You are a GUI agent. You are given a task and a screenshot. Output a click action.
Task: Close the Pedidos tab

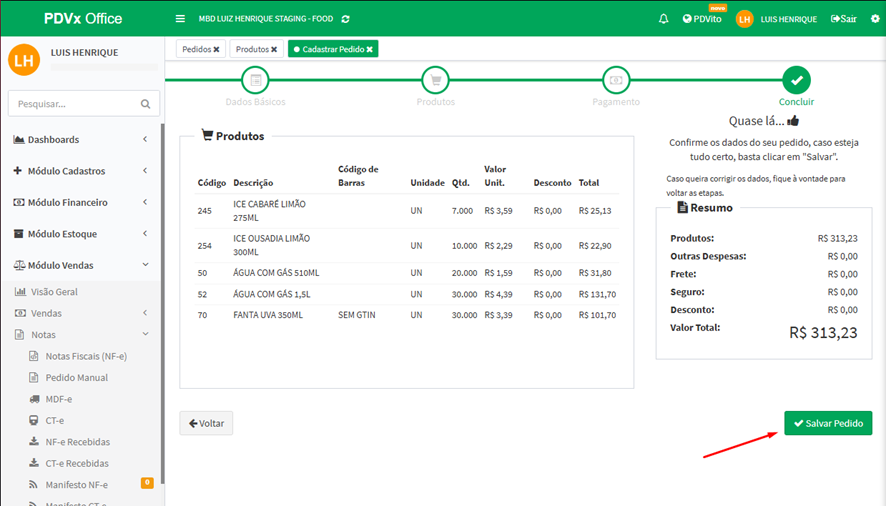coord(216,49)
